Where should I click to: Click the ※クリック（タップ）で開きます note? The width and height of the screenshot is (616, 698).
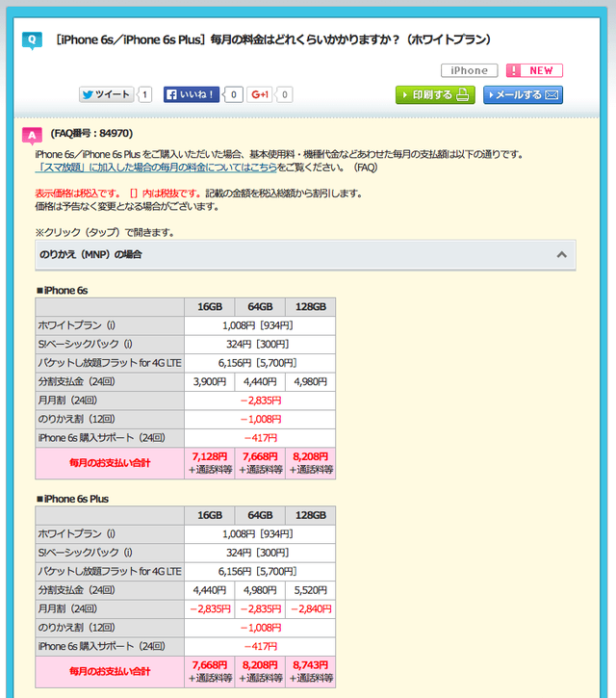105,232
